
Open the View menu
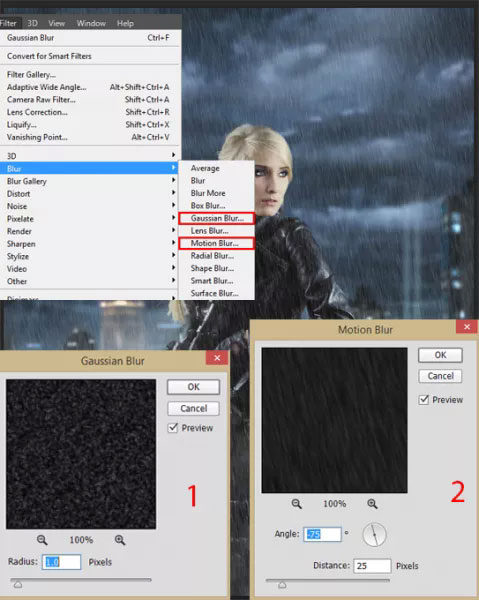(x=57, y=23)
